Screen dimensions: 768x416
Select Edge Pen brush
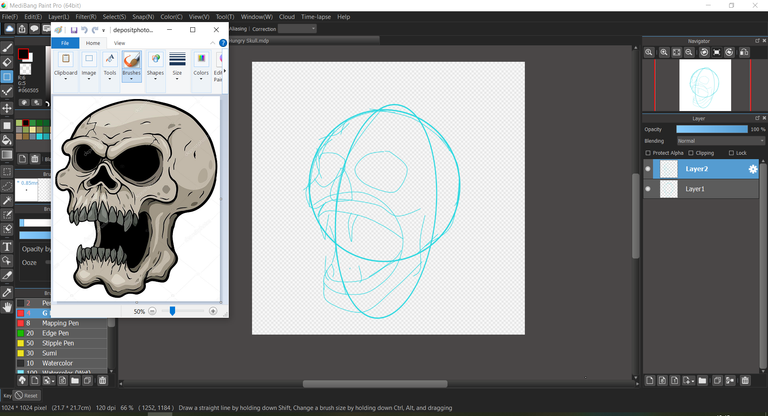[61, 333]
